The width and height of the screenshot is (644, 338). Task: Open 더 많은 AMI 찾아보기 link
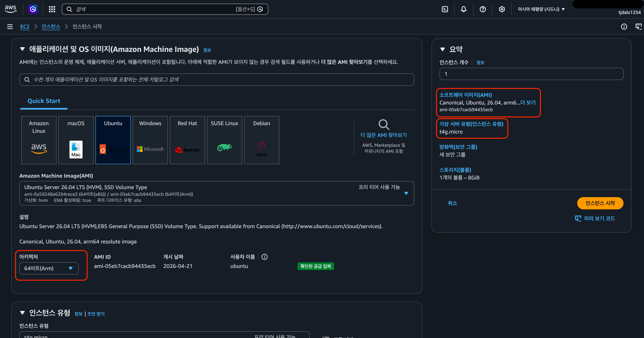pos(383,135)
